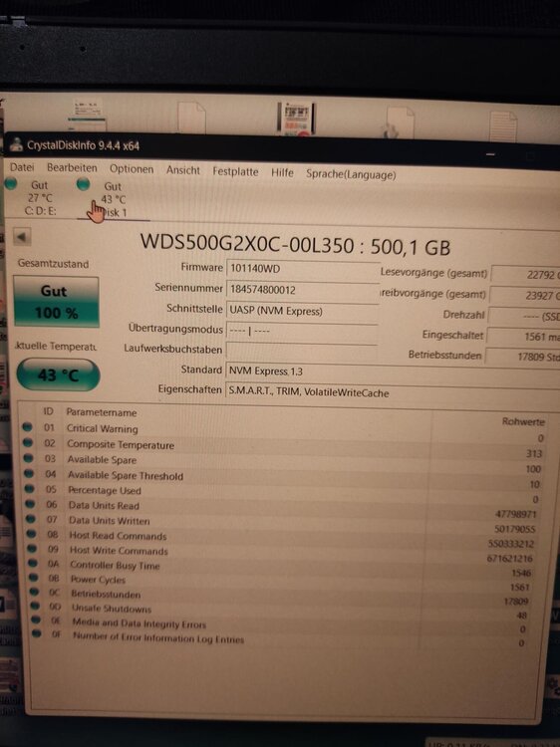Open the Optionen menu

pyautogui.click(x=132, y=169)
